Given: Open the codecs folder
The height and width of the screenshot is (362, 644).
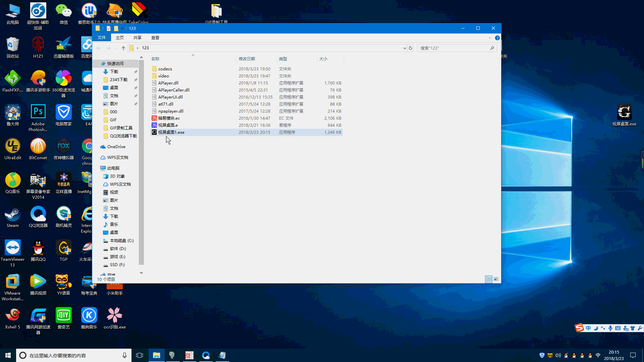Looking at the screenshot, I should (x=165, y=68).
